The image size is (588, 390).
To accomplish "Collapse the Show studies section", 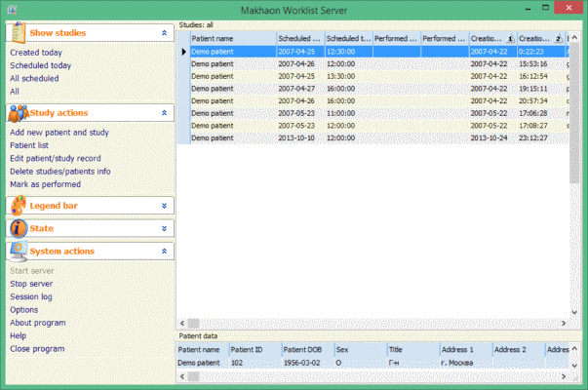I will tap(164, 33).
